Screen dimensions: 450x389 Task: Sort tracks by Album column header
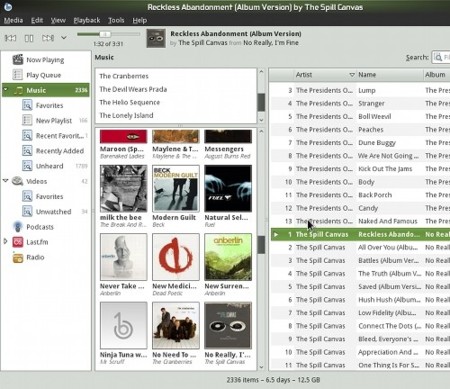[x=437, y=75]
